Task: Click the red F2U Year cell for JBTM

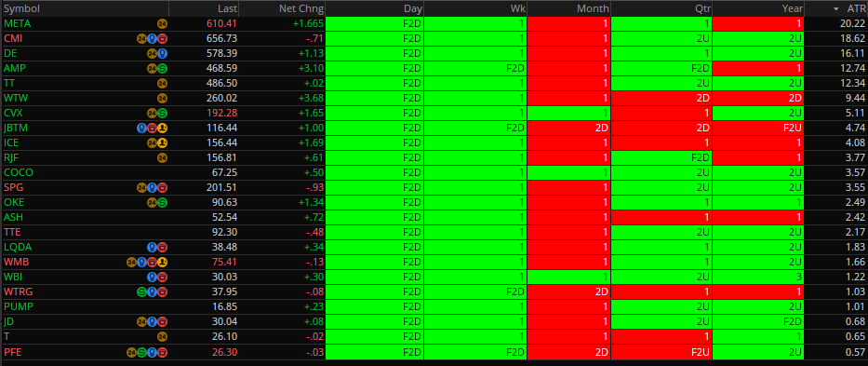Action: (x=758, y=129)
